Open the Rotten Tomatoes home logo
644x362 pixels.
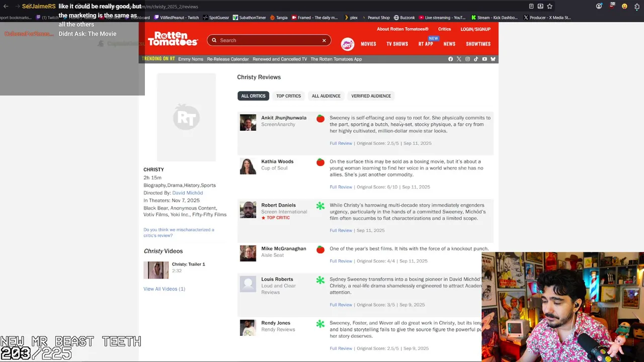point(173,39)
